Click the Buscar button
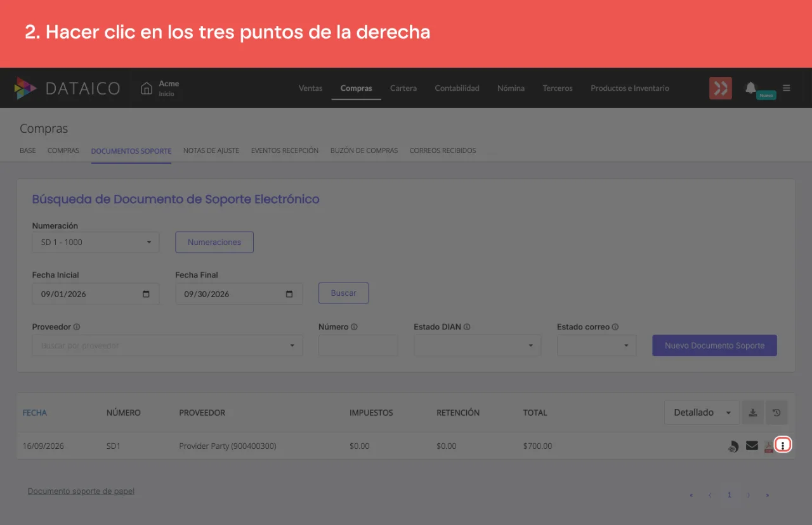Screen dimensions: 812x525 coord(343,293)
